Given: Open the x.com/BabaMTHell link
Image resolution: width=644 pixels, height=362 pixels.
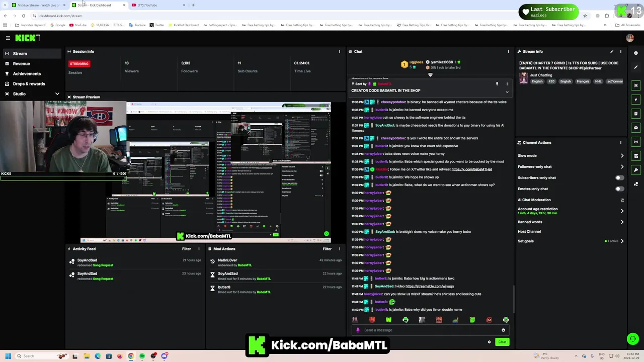Looking at the screenshot, I should [x=471, y=169].
